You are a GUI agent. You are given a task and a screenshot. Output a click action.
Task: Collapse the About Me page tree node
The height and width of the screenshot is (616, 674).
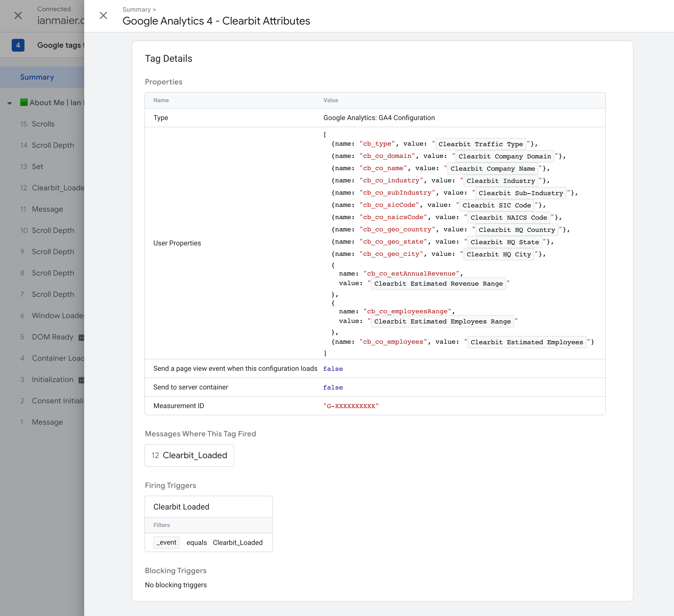(10, 103)
